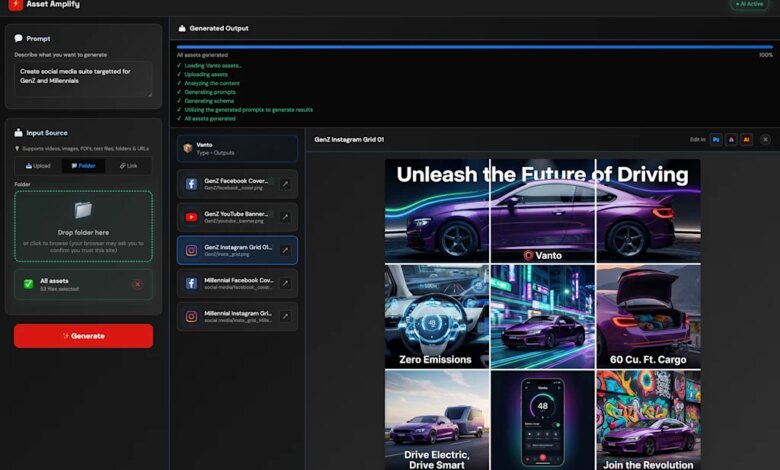Click inside the prompt text field
Screen dimensions: 780x470
84,79
